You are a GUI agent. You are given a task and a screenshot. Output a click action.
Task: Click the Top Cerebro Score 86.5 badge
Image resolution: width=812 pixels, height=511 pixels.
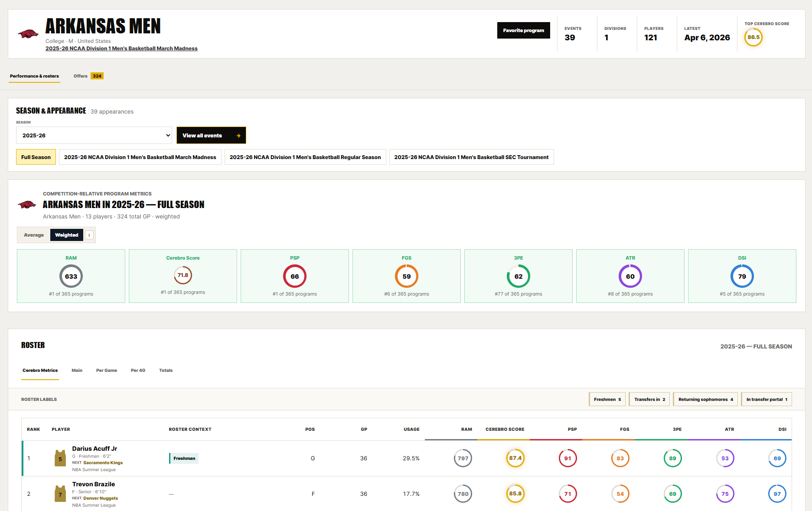(753, 37)
